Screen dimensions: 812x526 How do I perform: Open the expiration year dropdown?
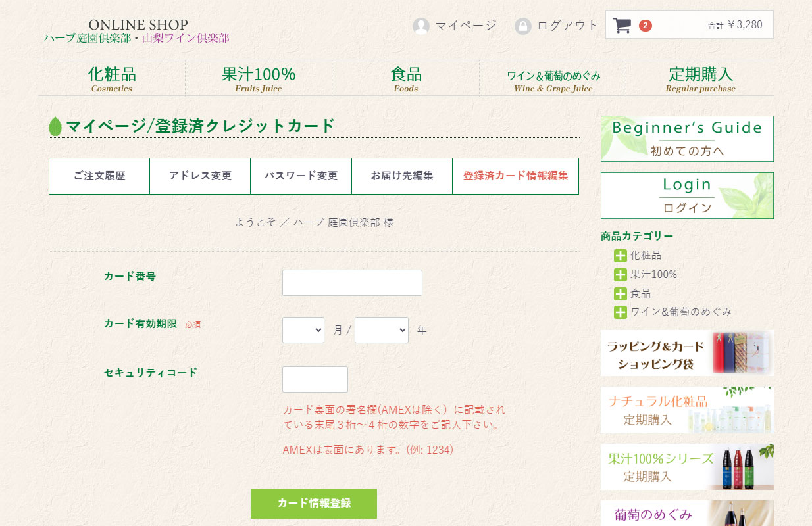(381, 330)
